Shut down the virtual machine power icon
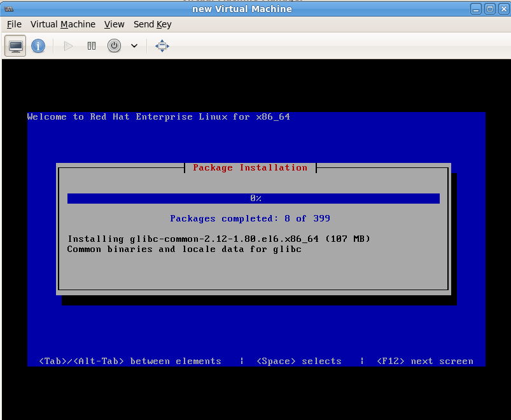 tap(114, 46)
